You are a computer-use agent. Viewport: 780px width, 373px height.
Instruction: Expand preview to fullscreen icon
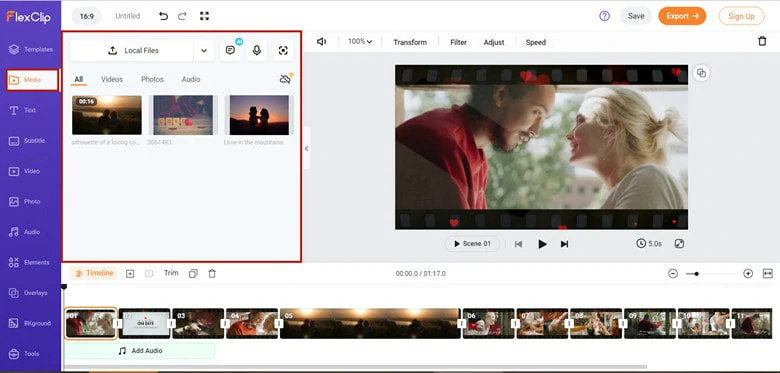point(680,244)
